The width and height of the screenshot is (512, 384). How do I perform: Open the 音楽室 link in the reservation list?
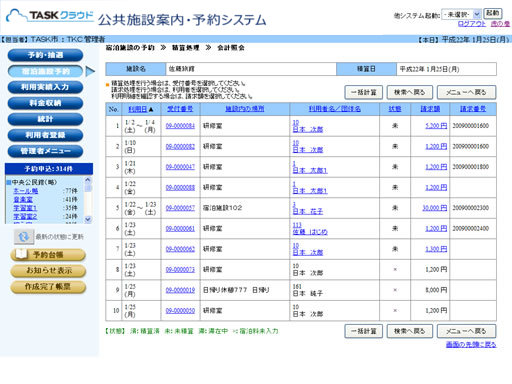point(23,199)
